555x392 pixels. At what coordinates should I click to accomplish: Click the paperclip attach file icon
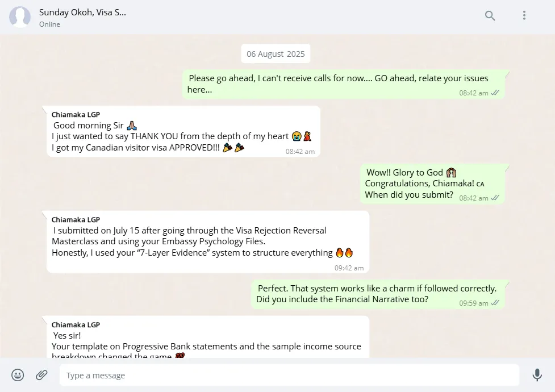tap(41, 375)
